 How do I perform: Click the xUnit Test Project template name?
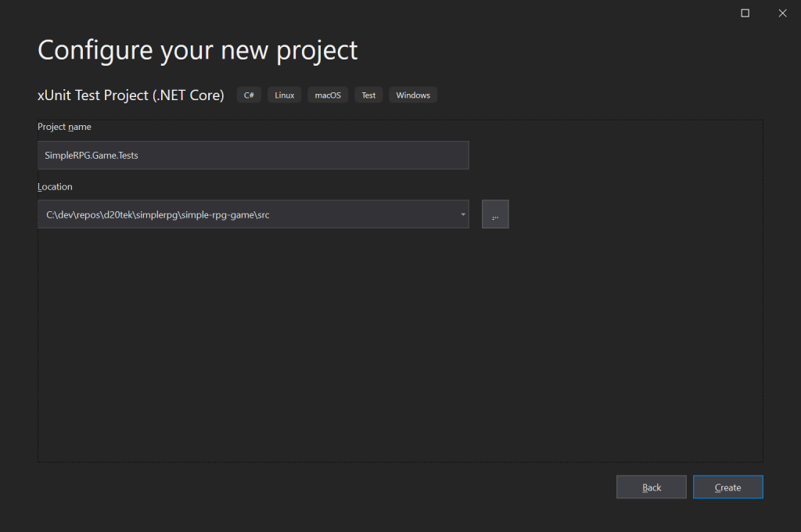[131, 95]
